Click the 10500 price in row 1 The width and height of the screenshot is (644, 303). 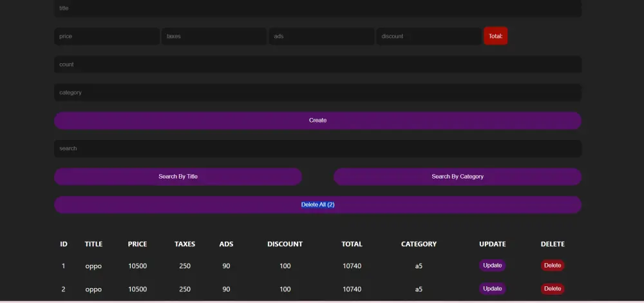(137, 266)
